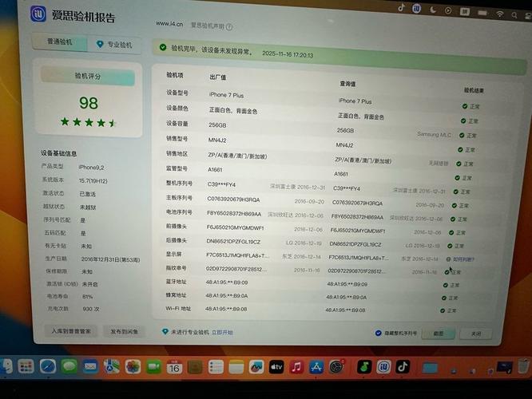
Task: Click the 验机评分 header label
Action: [x=88, y=76]
